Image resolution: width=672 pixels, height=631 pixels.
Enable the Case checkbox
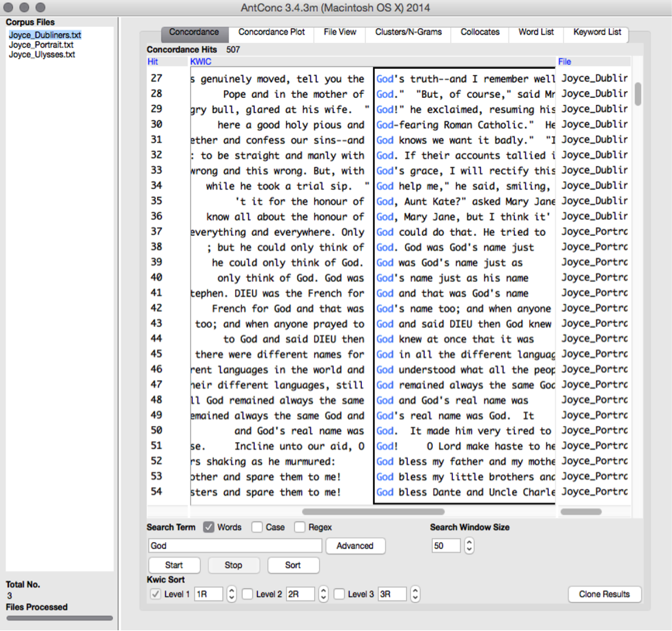[257, 528]
